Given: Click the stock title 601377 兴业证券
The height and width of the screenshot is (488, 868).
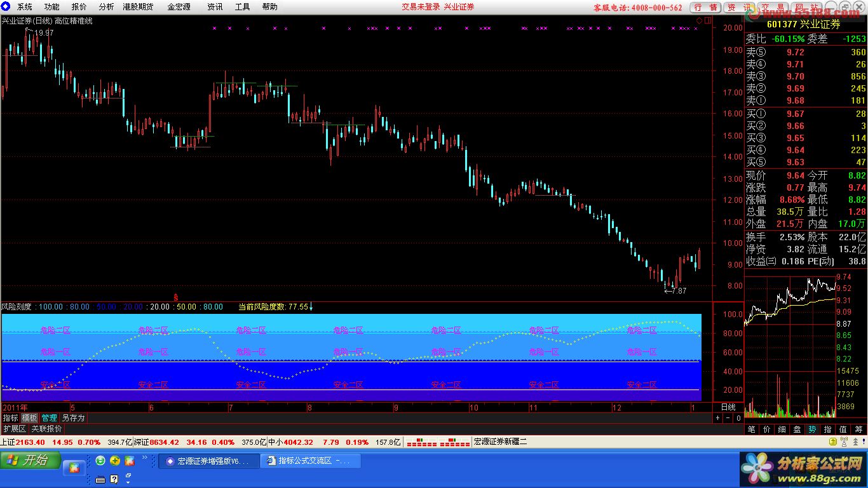Looking at the screenshot, I should pyautogui.click(x=803, y=24).
